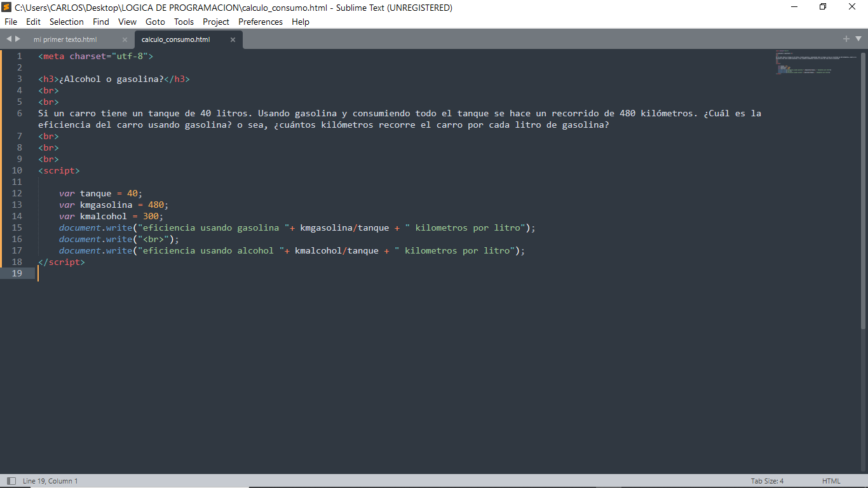Open the File menu
The width and height of the screenshot is (868, 488).
pyautogui.click(x=11, y=22)
